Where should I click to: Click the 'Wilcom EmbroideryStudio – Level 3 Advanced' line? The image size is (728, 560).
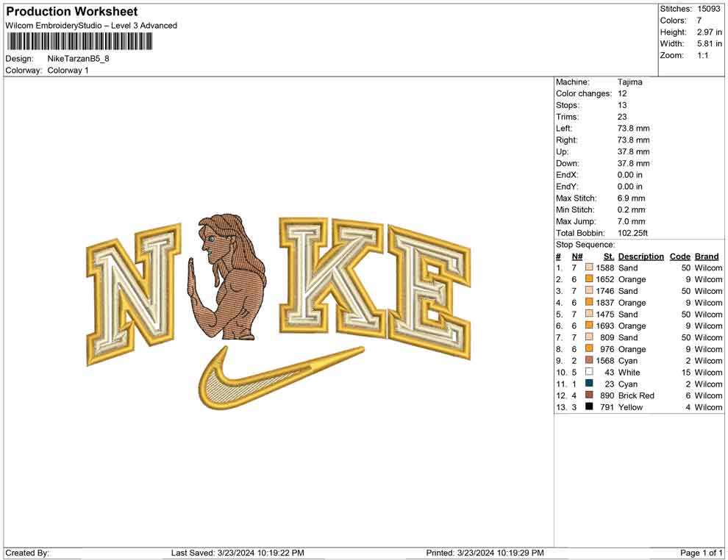(91, 26)
